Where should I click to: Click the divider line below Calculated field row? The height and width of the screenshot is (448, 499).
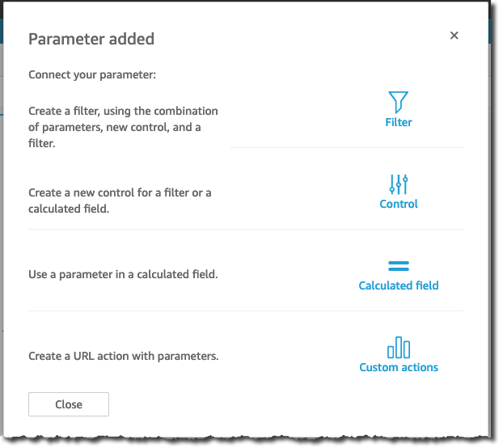pyautogui.click(x=246, y=311)
